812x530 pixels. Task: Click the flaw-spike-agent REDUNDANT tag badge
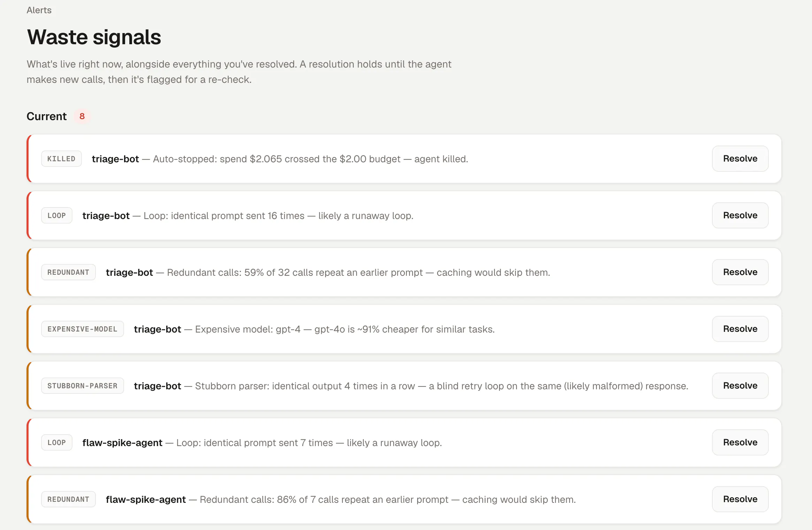[68, 499]
